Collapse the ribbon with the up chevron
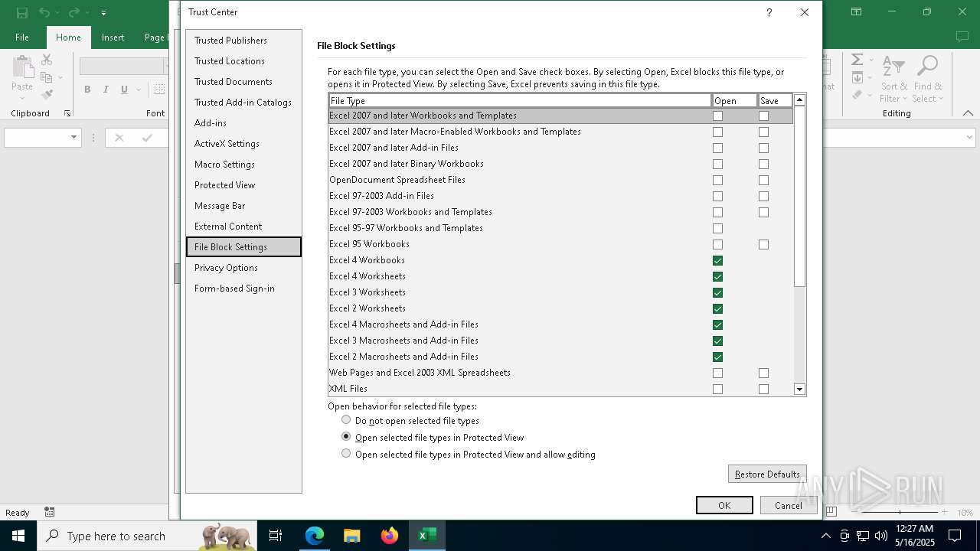This screenshot has height=551, width=980. (968, 113)
